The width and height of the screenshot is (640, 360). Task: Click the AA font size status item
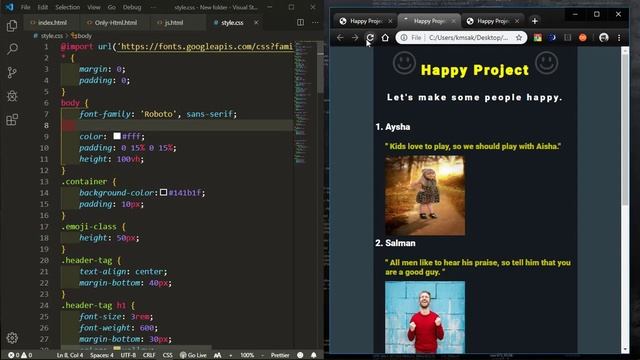point(218,355)
